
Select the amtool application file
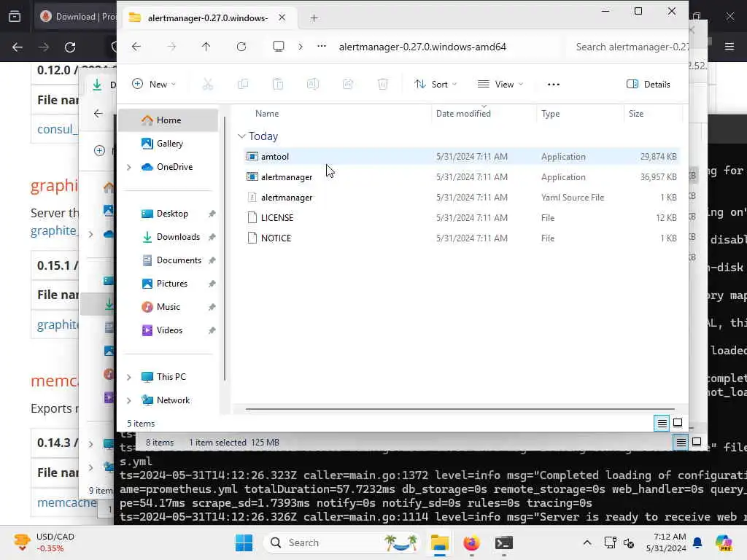coord(461,156)
